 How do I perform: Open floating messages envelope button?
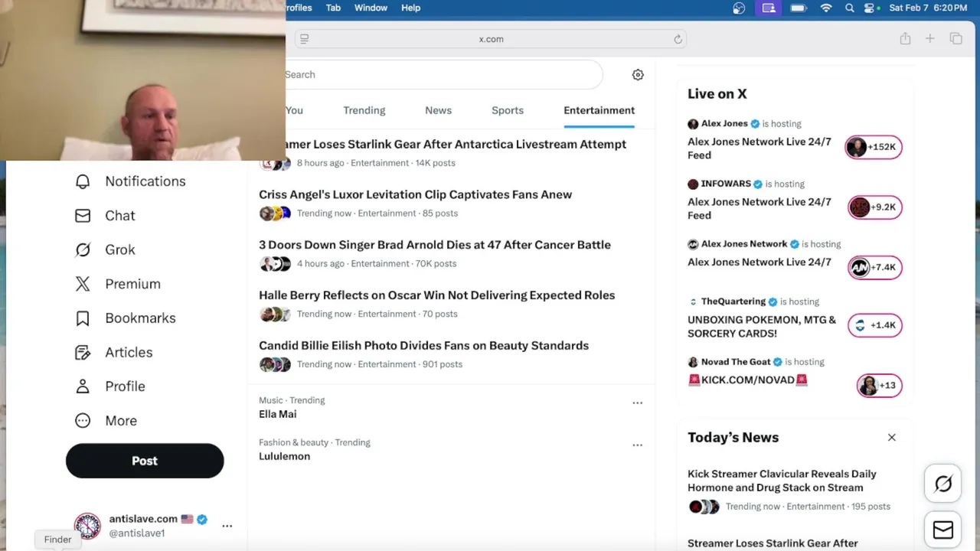[x=943, y=530]
